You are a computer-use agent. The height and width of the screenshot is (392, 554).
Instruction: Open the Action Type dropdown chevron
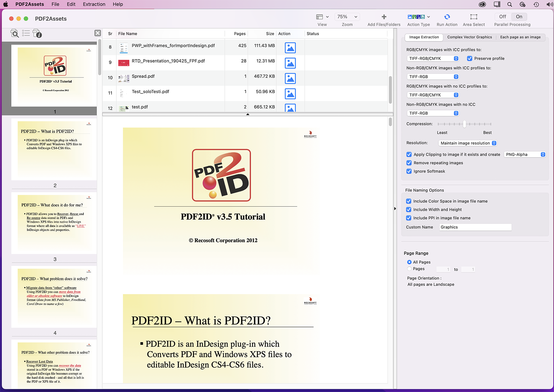point(428,17)
